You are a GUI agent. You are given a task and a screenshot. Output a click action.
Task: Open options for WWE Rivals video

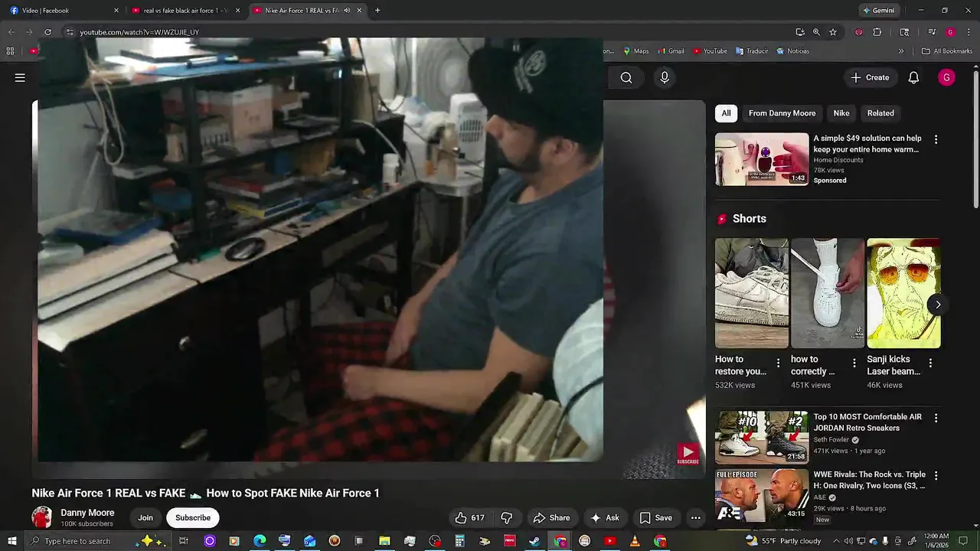[x=936, y=475]
